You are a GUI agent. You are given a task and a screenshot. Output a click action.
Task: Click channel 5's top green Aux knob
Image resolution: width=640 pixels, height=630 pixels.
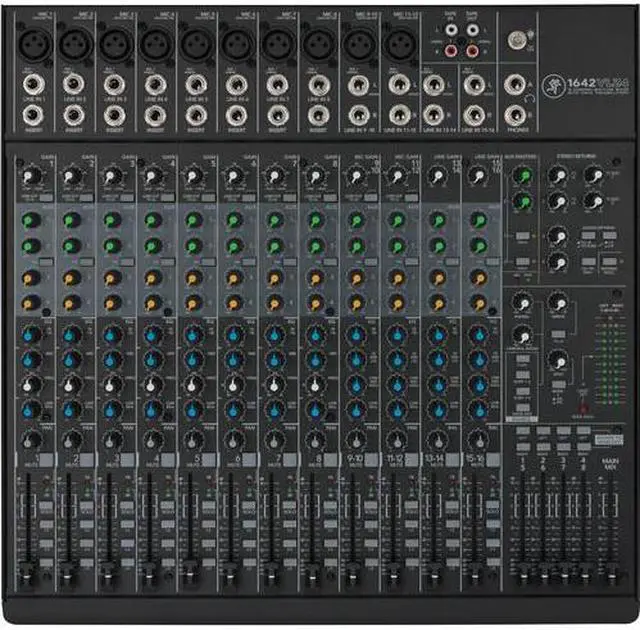pos(194,220)
